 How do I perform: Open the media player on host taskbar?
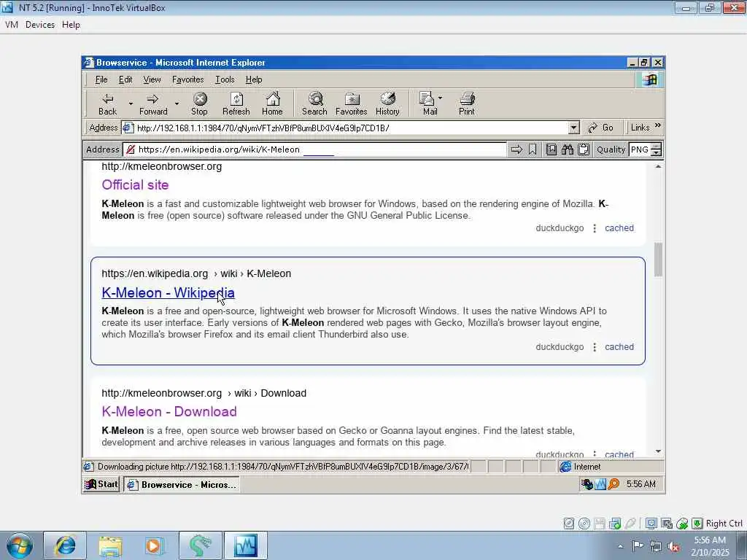pos(154,545)
